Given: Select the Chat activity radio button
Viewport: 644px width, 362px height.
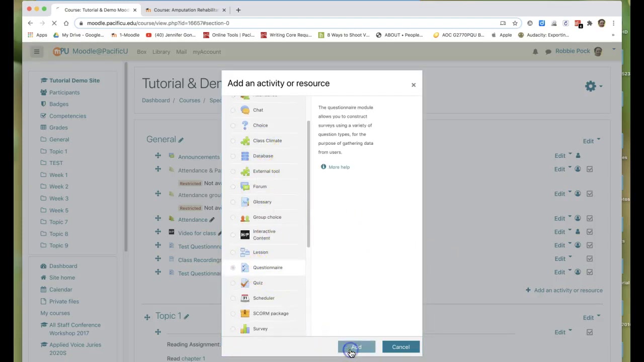Looking at the screenshot, I should click(233, 110).
